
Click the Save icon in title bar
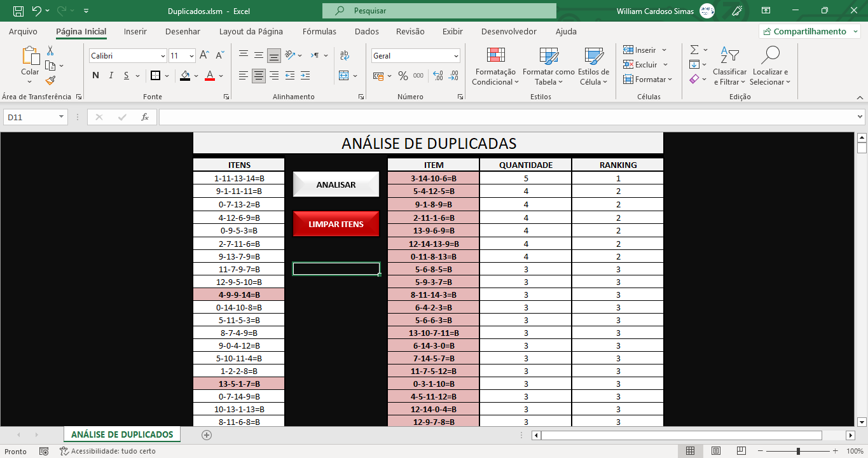[x=18, y=11]
